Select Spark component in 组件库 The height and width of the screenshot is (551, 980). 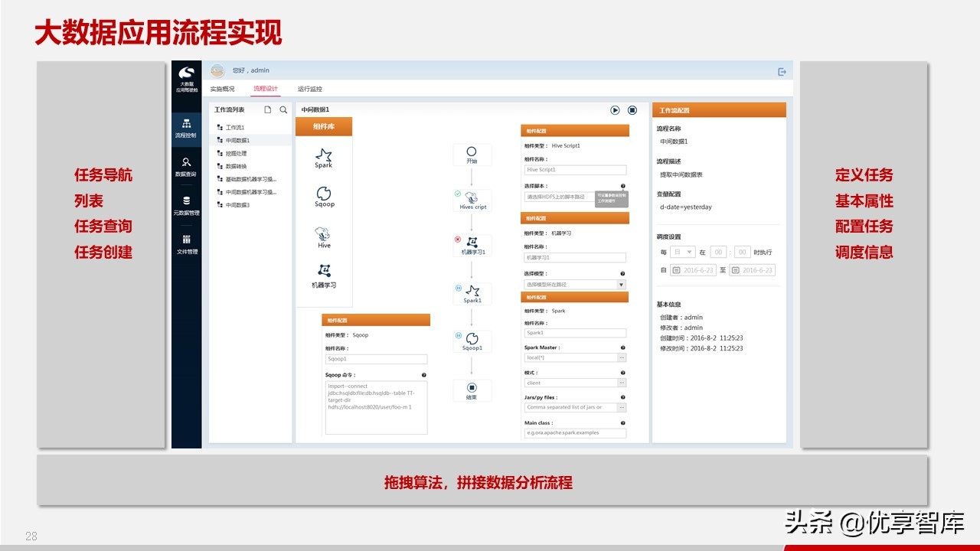click(324, 158)
